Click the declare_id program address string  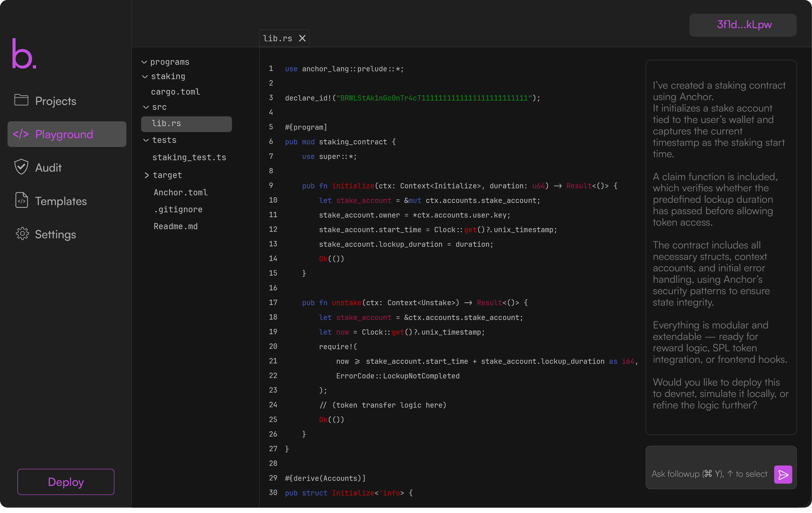tap(434, 98)
